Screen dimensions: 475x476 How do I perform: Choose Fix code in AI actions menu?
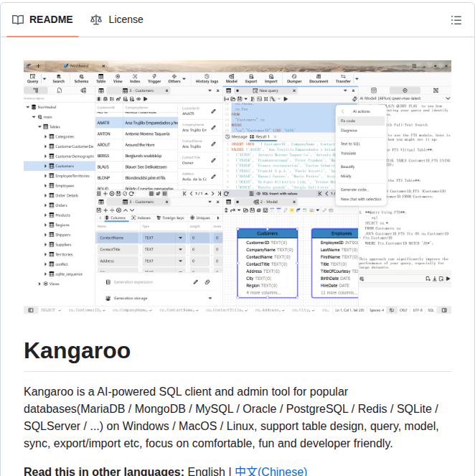pyautogui.click(x=361, y=121)
